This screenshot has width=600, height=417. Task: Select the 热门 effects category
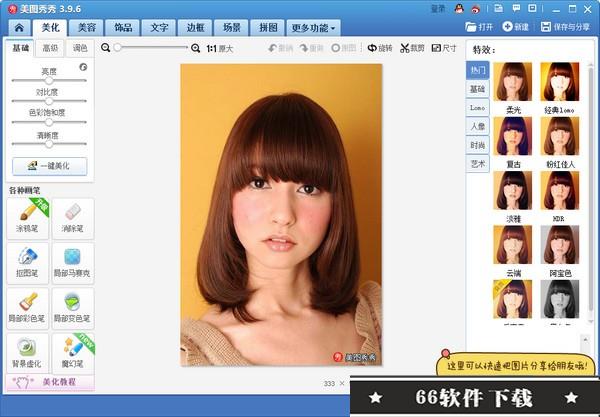(x=478, y=70)
